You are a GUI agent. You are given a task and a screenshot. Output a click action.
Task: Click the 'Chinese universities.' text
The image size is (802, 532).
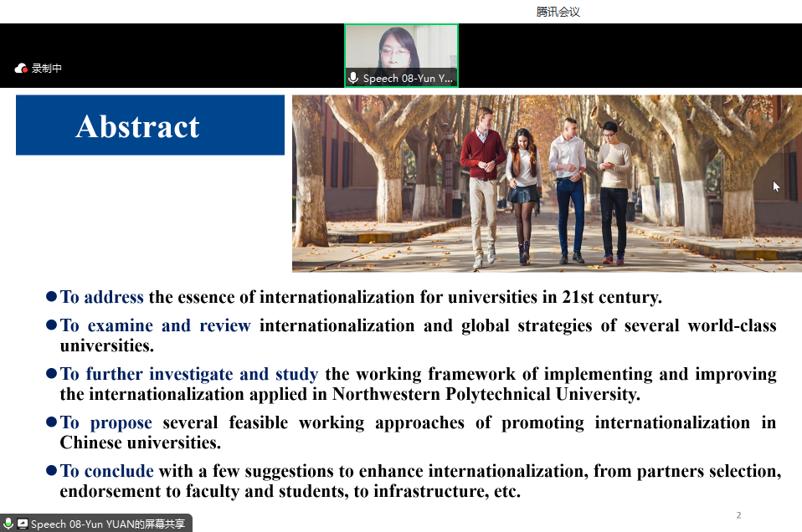click(140, 442)
